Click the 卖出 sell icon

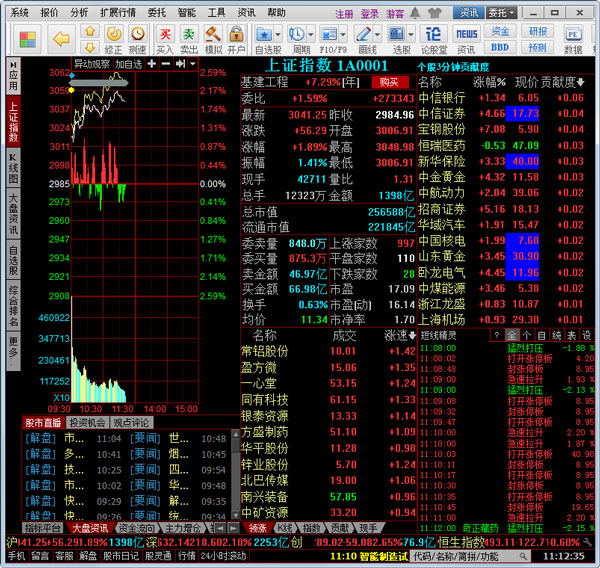coord(189,34)
